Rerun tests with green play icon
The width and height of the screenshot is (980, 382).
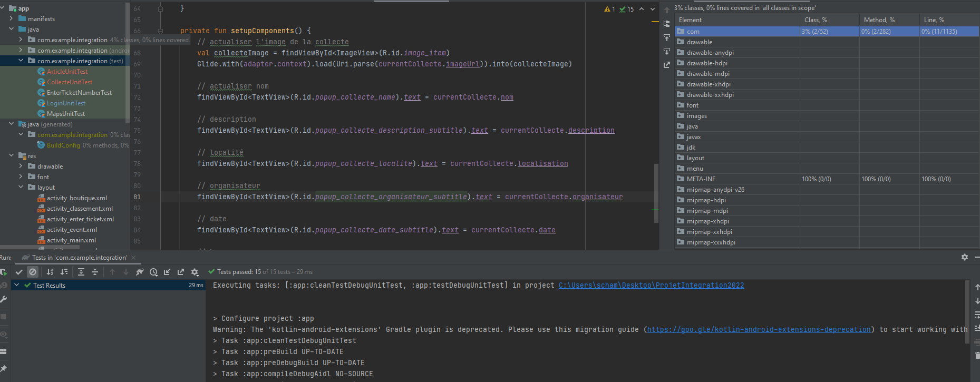point(3,272)
